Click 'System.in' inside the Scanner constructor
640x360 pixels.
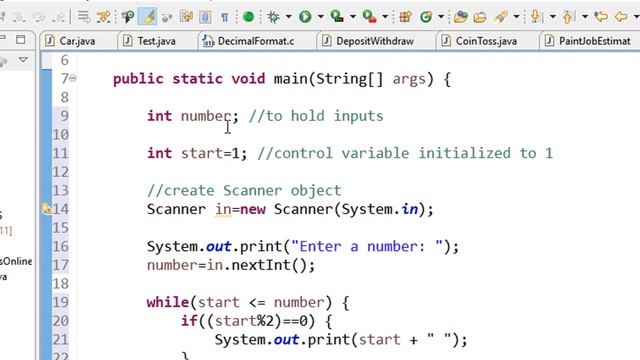click(x=380, y=209)
